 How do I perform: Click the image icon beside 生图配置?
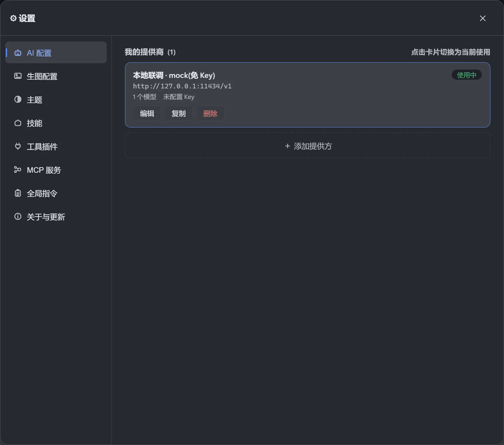click(18, 76)
